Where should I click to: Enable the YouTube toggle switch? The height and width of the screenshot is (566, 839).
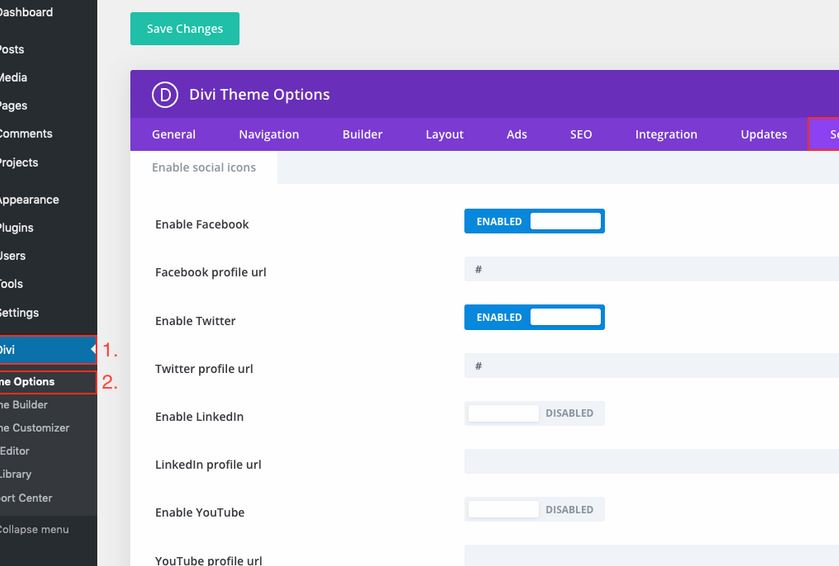click(x=534, y=509)
